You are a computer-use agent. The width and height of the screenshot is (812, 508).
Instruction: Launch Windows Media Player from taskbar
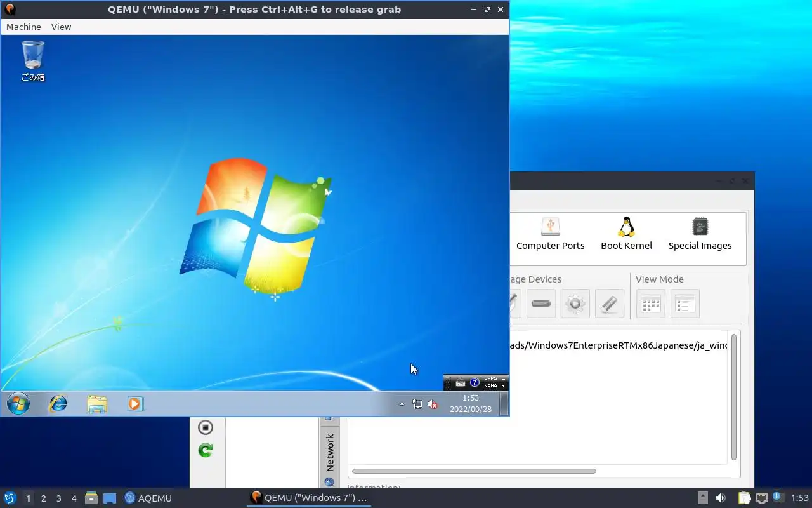tap(135, 404)
